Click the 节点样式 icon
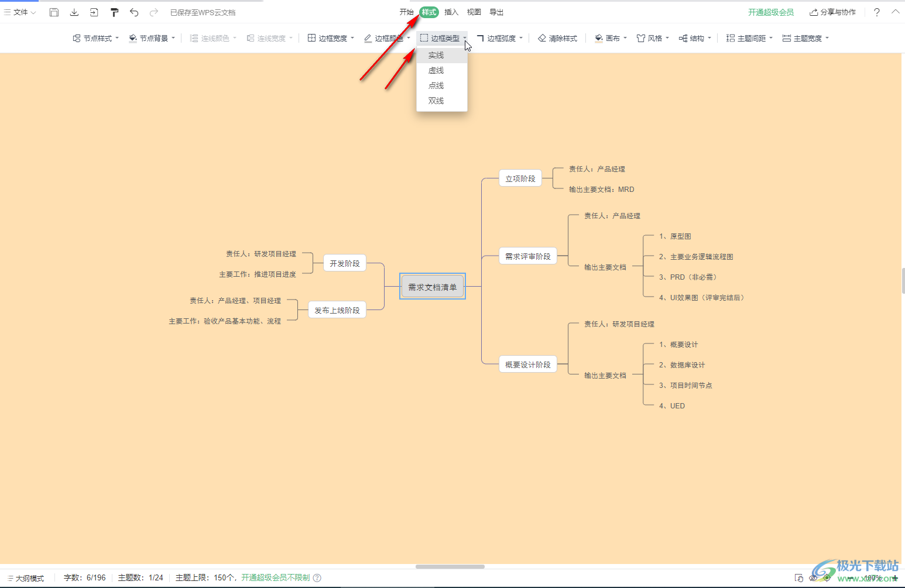905x588 pixels. (x=77, y=38)
